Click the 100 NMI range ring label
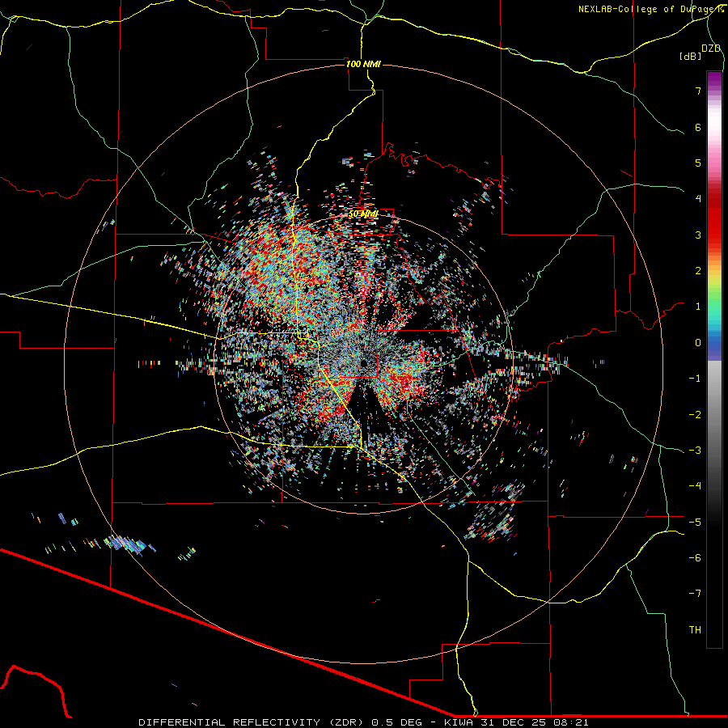 tap(363, 64)
